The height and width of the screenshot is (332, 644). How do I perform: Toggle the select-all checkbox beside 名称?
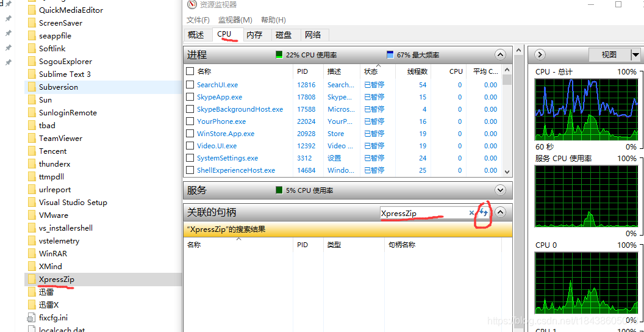(x=190, y=71)
